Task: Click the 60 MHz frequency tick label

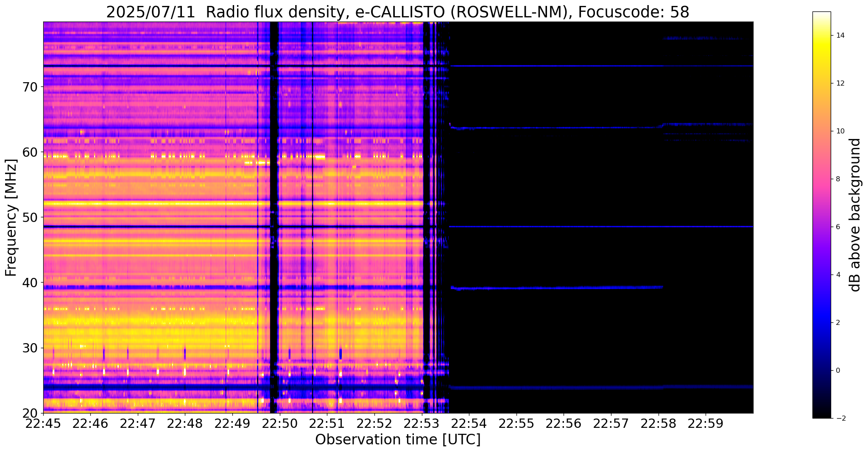Action: pyautogui.click(x=30, y=152)
